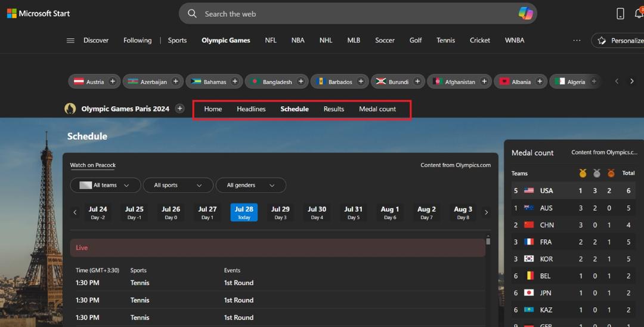Viewport: 644px width, 327px height.
Task: Click the search magnifier icon
Action: pyautogui.click(x=192, y=14)
